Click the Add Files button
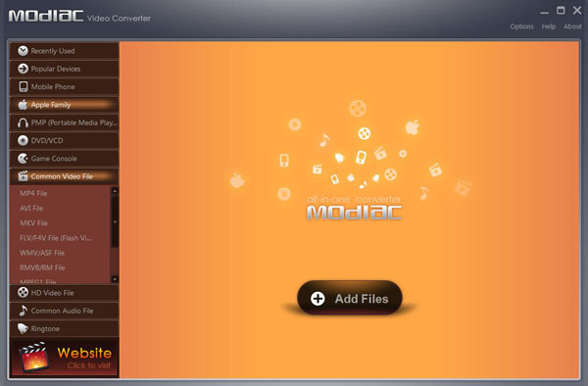The width and height of the screenshot is (588, 386). (350, 298)
